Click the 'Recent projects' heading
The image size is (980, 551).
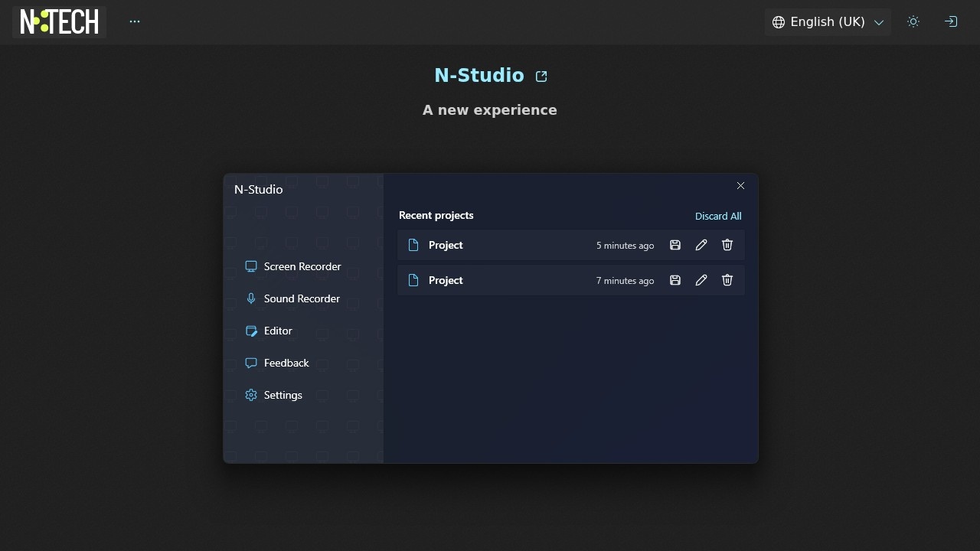click(436, 215)
